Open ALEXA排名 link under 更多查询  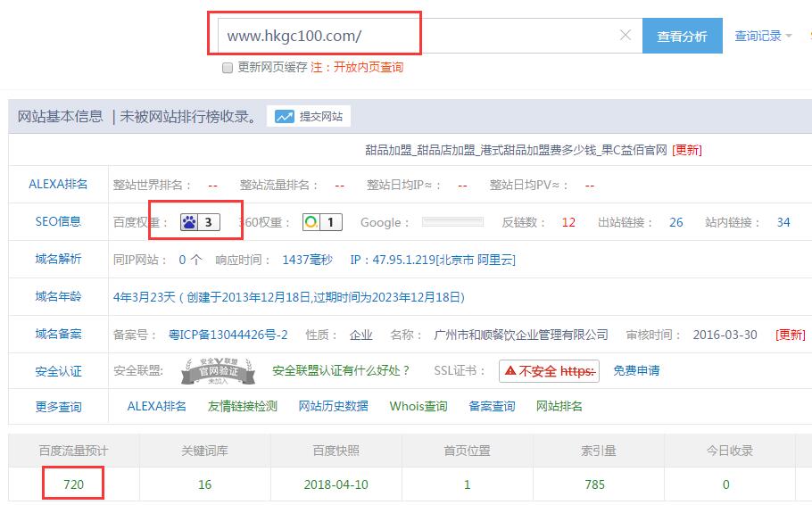[156, 406]
